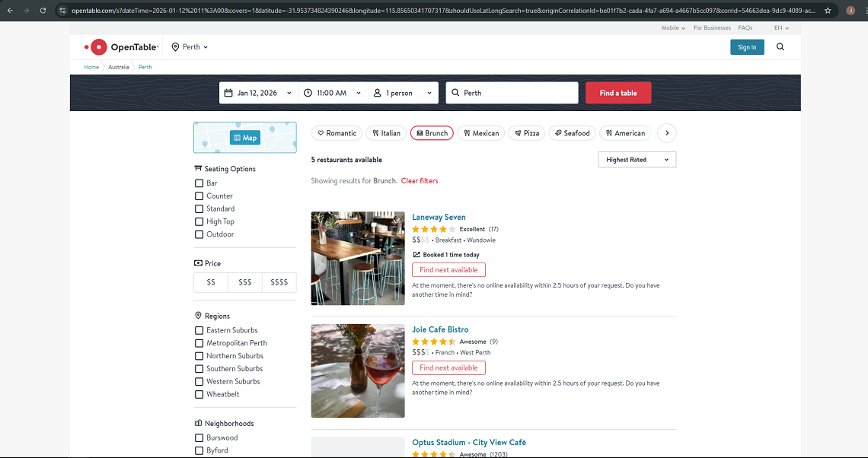Click the Perth breadcrumb link
Image resolution: width=868 pixels, height=458 pixels.
[x=145, y=67]
